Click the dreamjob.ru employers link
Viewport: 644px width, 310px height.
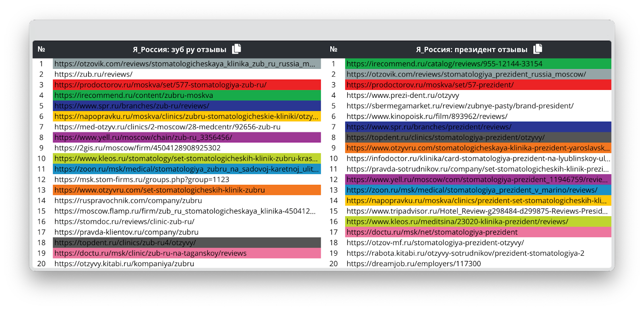point(413,264)
